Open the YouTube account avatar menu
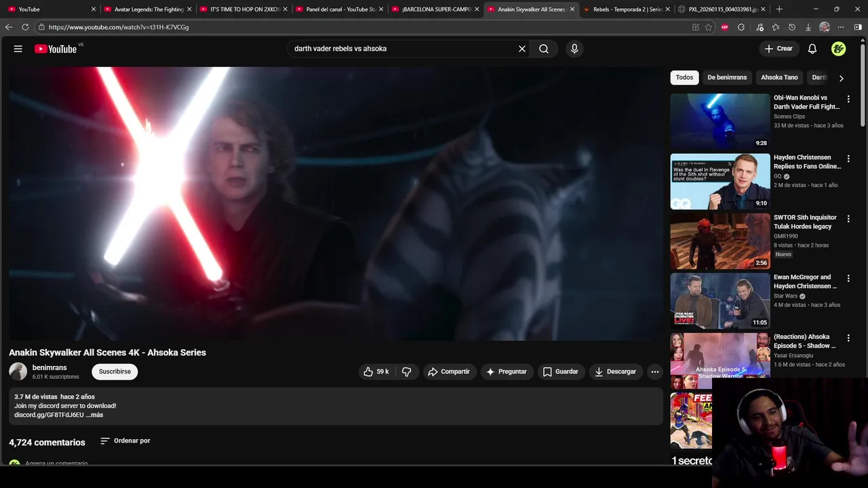The image size is (868, 488). coord(839,49)
